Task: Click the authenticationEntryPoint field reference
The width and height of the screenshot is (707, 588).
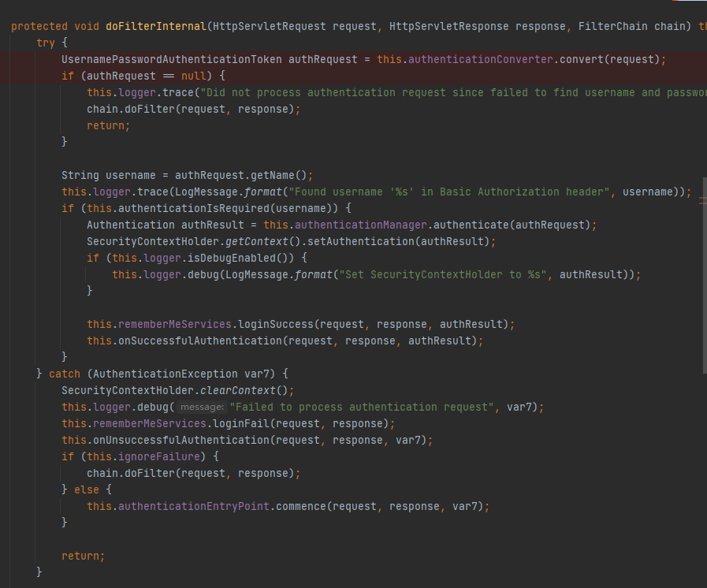Action: [x=194, y=506]
